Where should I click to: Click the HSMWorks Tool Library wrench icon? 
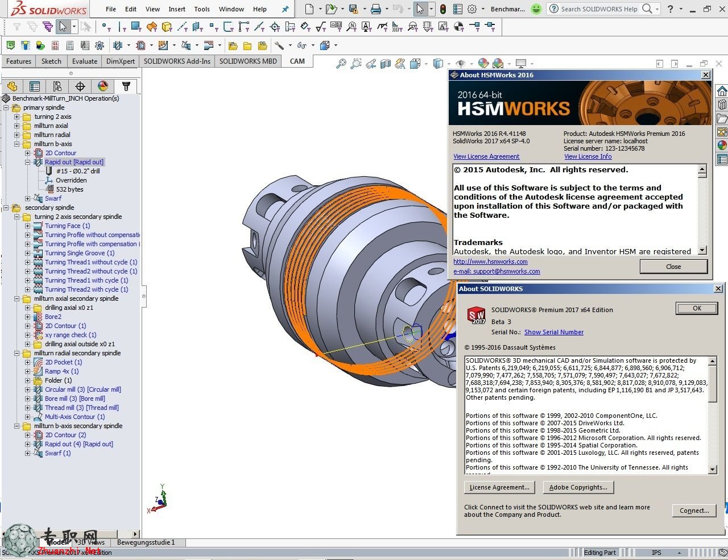(279, 45)
